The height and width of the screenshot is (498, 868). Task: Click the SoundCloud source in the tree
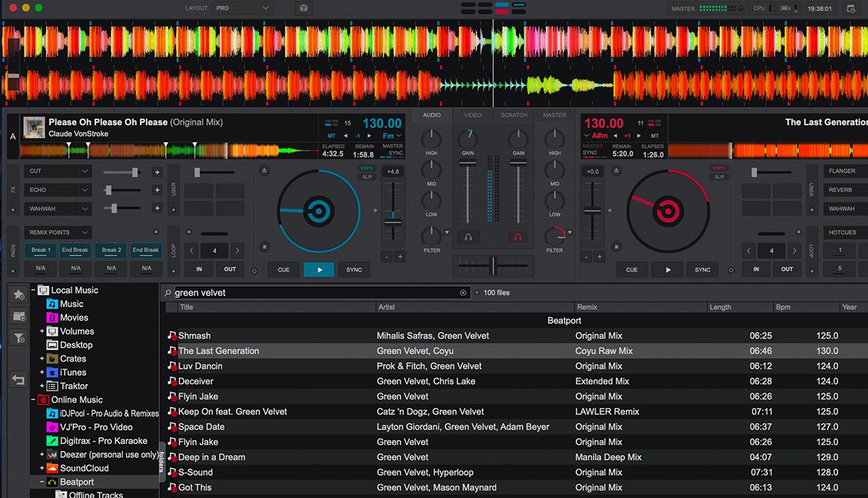point(78,468)
